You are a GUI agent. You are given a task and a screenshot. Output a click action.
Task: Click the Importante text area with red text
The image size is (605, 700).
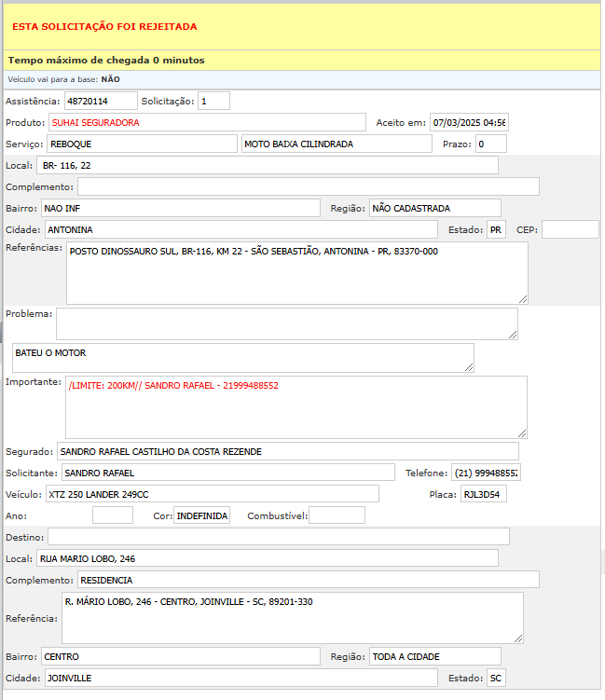pyautogui.click(x=296, y=406)
